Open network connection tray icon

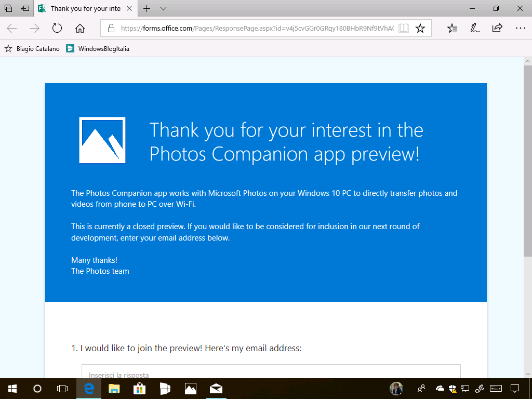tap(465, 389)
